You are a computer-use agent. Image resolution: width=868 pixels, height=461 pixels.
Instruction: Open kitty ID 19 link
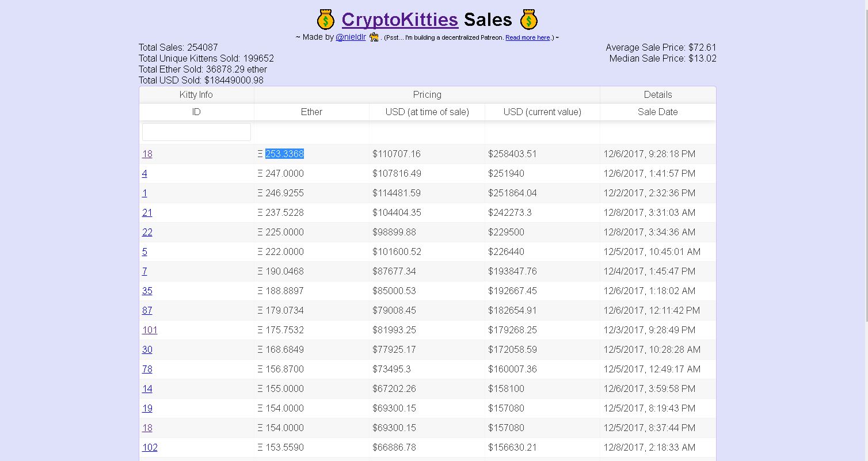[147, 408]
